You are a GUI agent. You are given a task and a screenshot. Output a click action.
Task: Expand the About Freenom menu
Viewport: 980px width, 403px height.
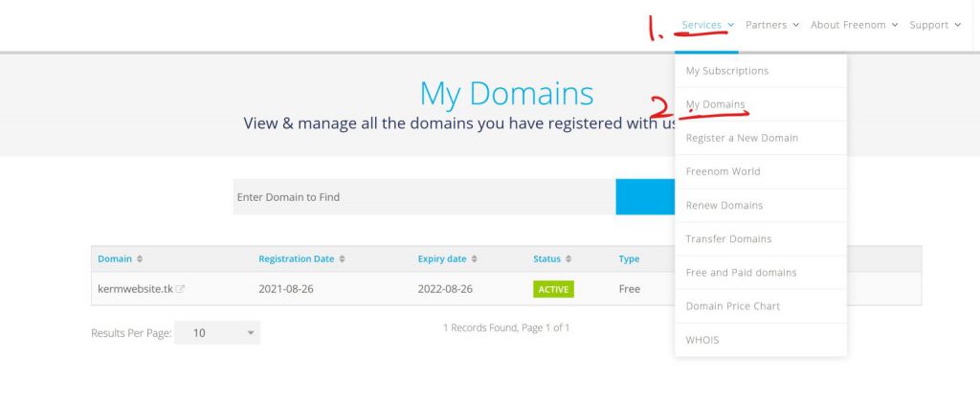coord(854,25)
